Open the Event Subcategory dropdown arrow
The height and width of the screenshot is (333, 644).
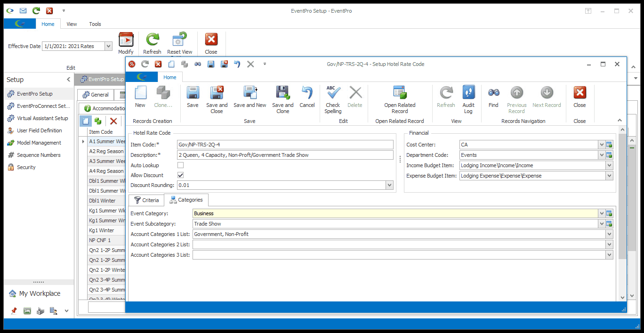pyautogui.click(x=602, y=224)
